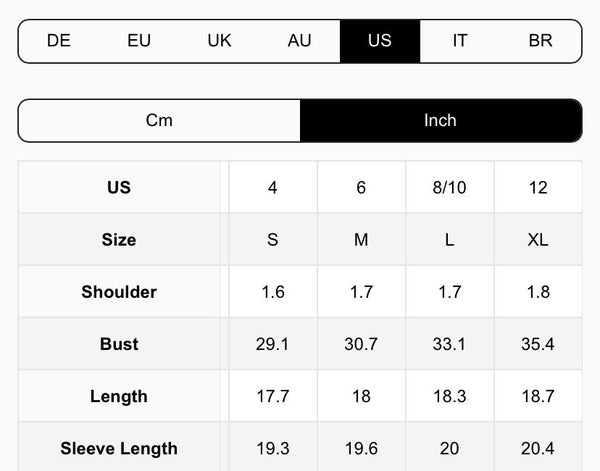Select Inch measurement unit
Screen dimensions: 600x471
click(x=440, y=120)
